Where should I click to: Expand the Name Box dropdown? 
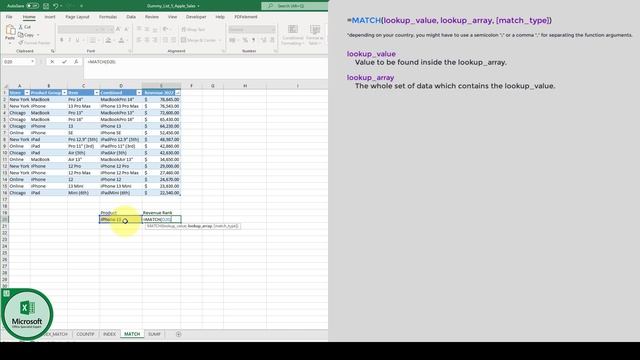[x=32, y=62]
